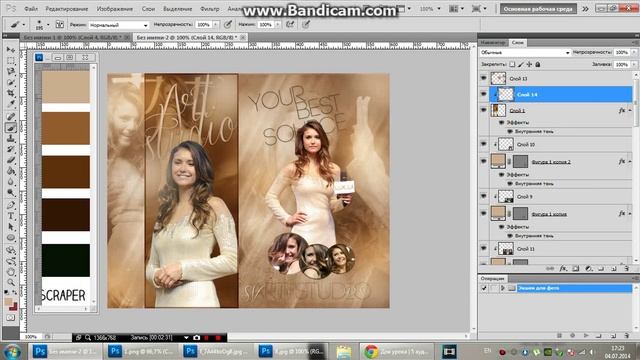Hide layer Слой 14 visibility eye

coord(484,94)
